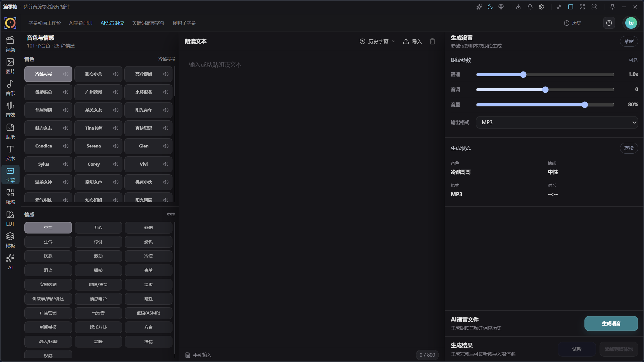Switch to the 倒鸭子字幕 tab
The width and height of the screenshot is (644, 362).
[x=184, y=23]
